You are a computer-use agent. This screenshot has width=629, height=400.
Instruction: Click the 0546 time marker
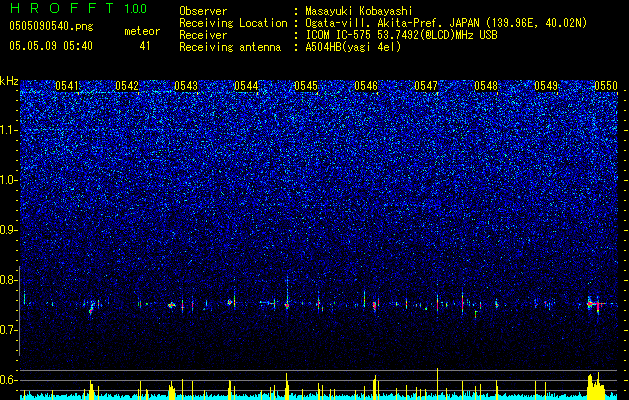366,86
